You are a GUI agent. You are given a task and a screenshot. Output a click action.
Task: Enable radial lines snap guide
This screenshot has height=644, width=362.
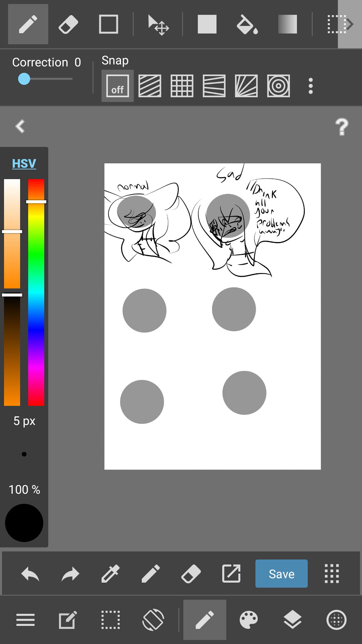246,86
